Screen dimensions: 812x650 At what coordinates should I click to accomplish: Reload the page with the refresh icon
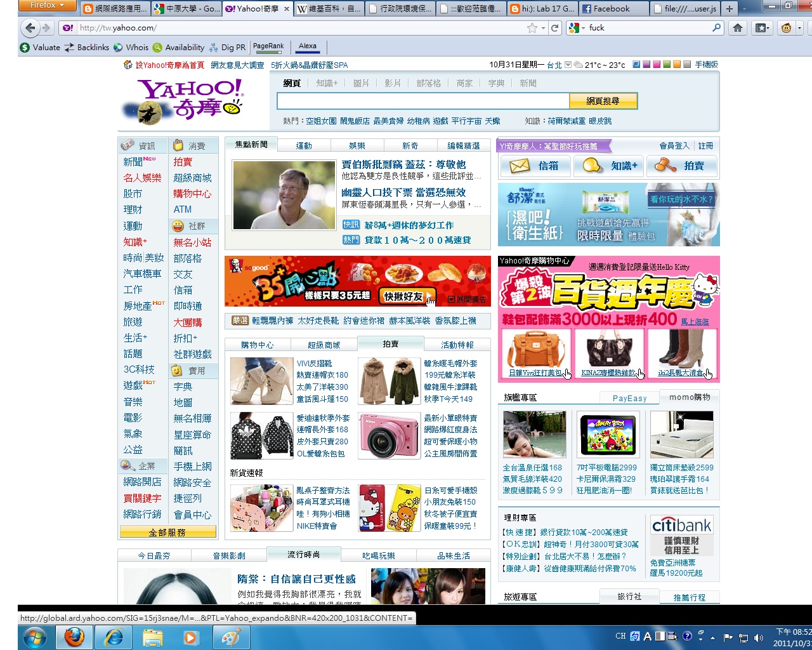(x=554, y=28)
